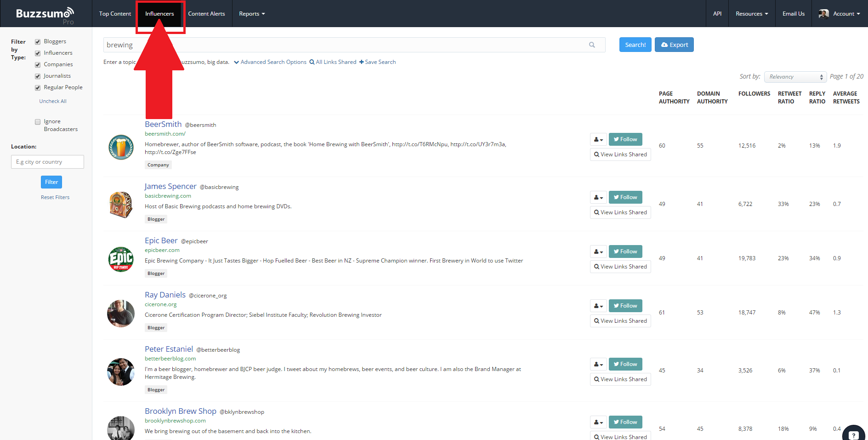Click Ray Daniels profile photo
868x440 pixels.
click(121, 314)
